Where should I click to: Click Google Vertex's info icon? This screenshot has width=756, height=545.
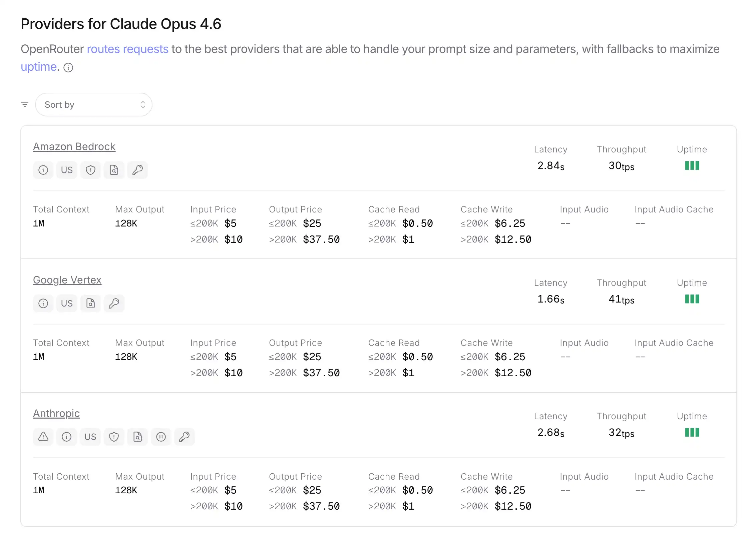point(43,304)
